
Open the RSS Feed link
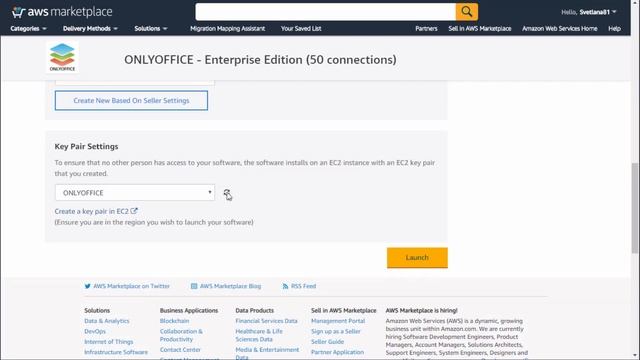coord(299,286)
